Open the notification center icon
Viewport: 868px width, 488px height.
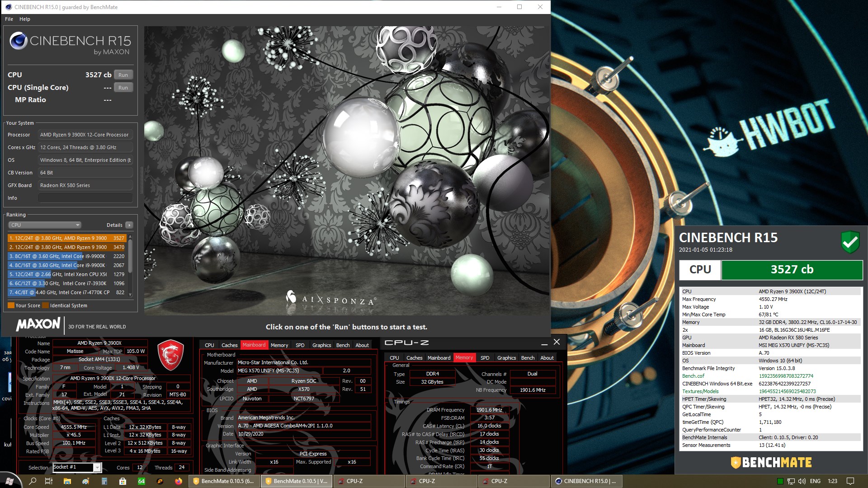click(x=850, y=481)
